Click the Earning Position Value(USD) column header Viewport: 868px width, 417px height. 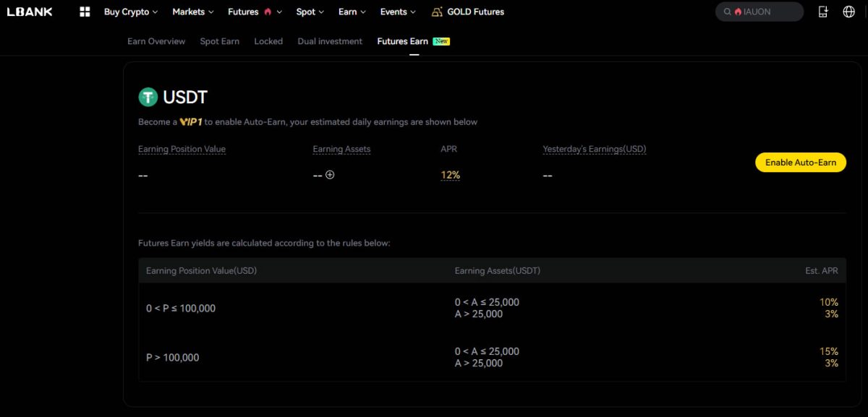coord(202,270)
